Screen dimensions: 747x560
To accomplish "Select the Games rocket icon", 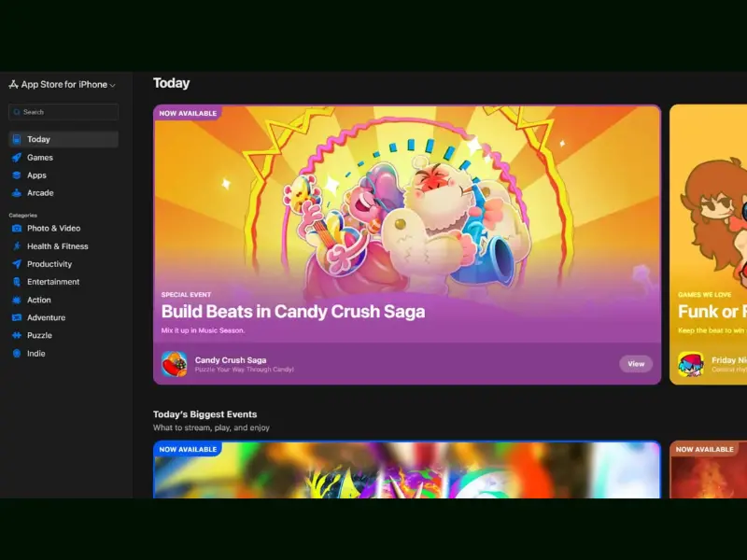I will pos(17,158).
